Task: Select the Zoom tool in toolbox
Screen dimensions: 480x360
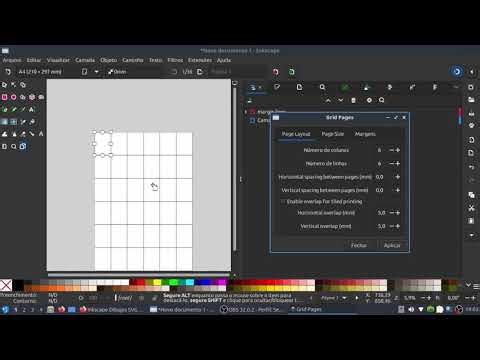Action: tap(14, 146)
